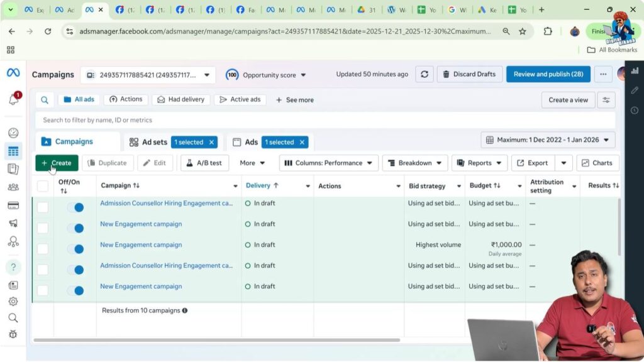Screen dimensions: 644x362
Task: Expand the Breakdown dropdown
Action: tap(414, 163)
